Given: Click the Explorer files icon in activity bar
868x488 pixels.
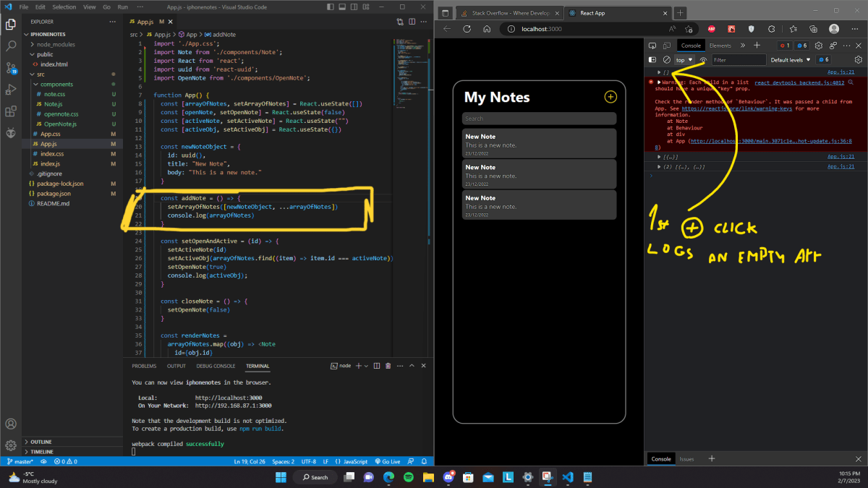Looking at the screenshot, I should 11,24.
